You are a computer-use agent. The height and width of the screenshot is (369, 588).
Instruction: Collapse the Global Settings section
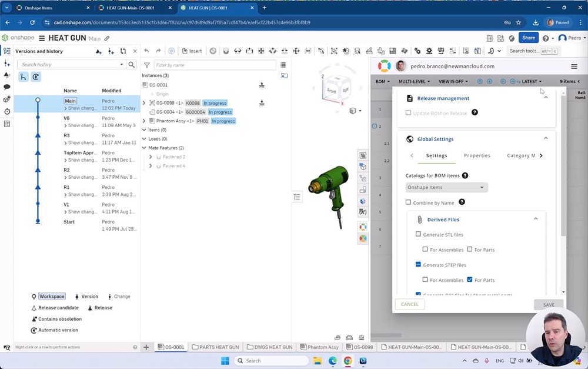[546, 138]
